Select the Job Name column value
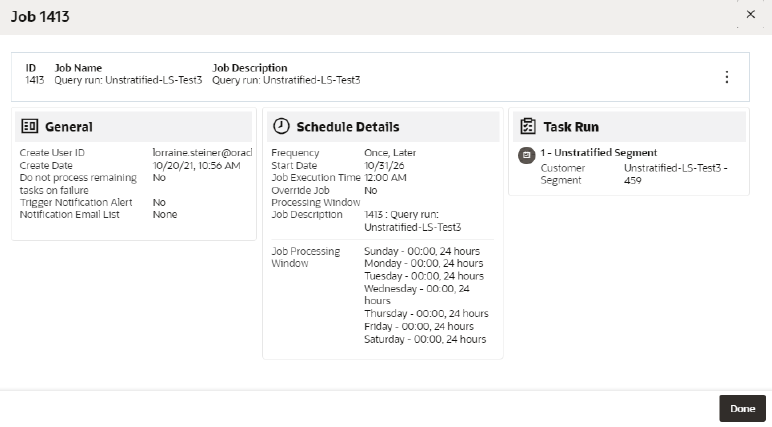This screenshot has height=427, width=772. pos(128,80)
